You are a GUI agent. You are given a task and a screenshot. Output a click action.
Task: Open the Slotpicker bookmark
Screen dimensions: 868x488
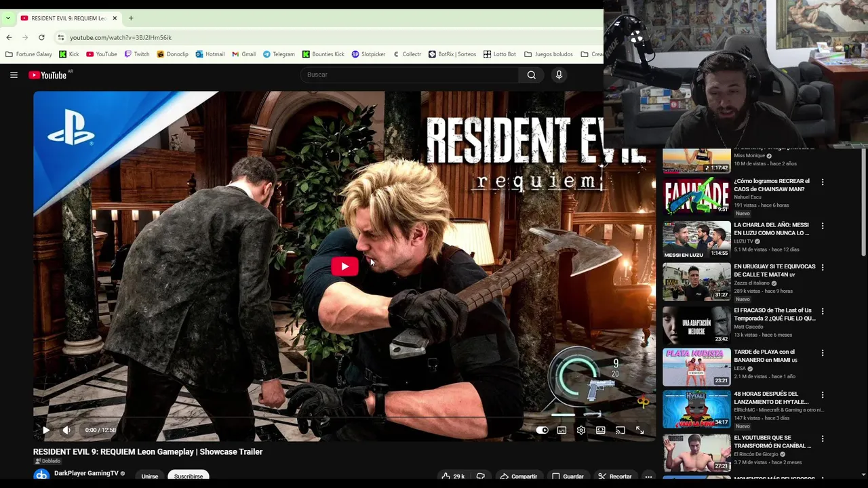(x=368, y=54)
